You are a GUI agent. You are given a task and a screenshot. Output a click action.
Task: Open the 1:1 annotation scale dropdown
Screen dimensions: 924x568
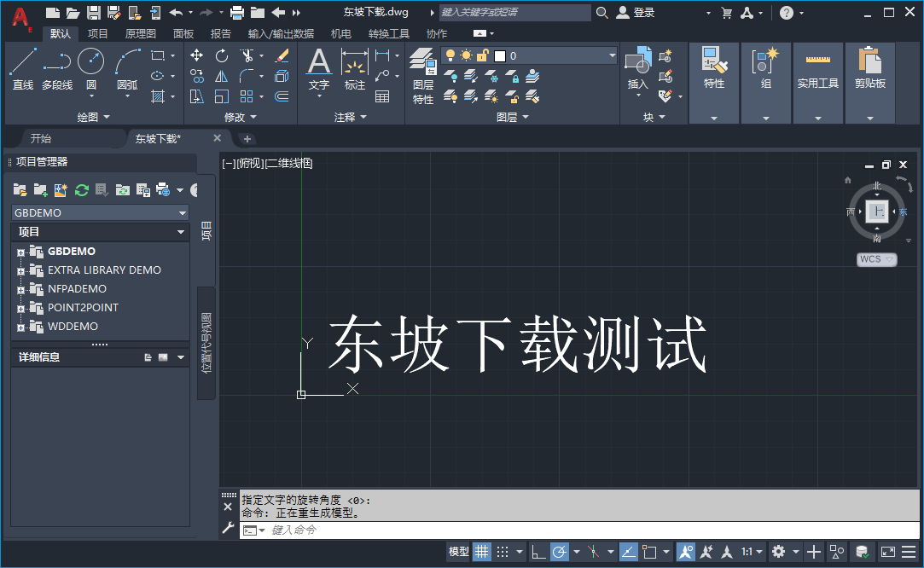coord(749,552)
